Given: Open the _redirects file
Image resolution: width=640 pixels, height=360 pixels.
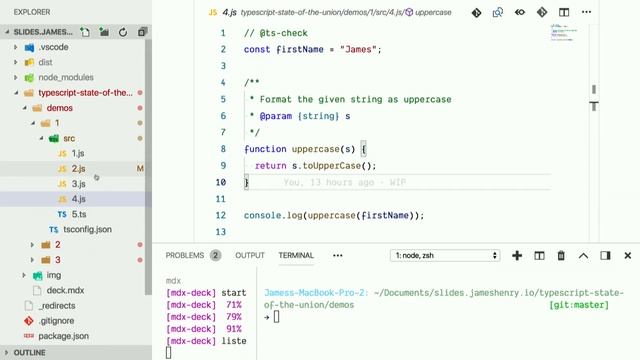Looking at the screenshot, I should coord(57,305).
